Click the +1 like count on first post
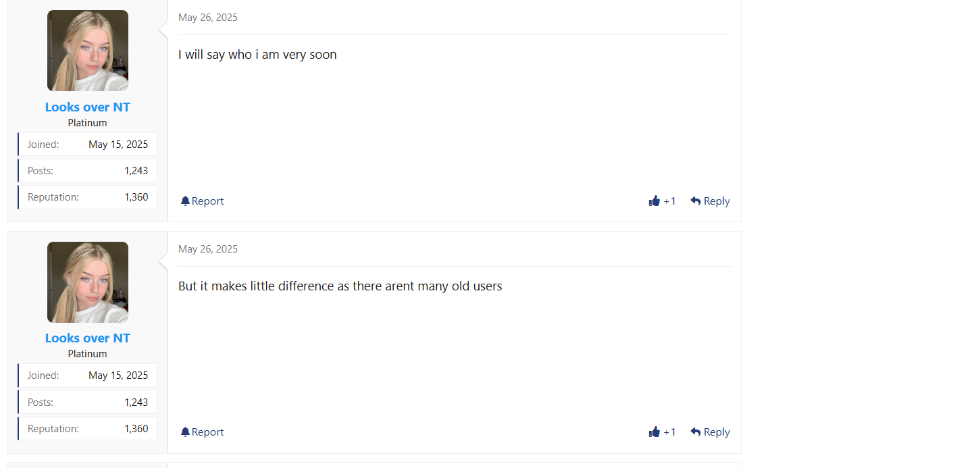This screenshot has height=468, width=980. [x=669, y=201]
